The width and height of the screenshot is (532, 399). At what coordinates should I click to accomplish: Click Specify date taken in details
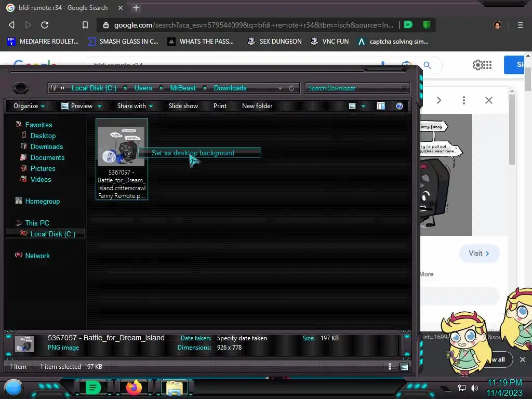point(242,338)
